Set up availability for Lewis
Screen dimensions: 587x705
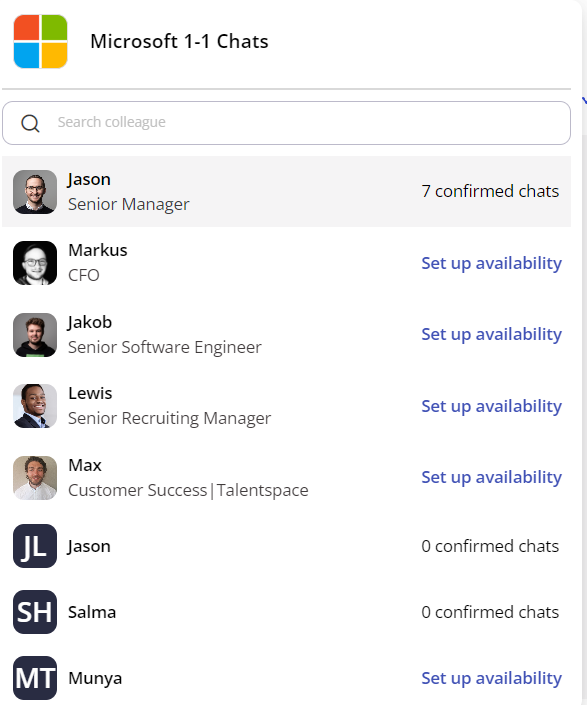[x=491, y=406]
